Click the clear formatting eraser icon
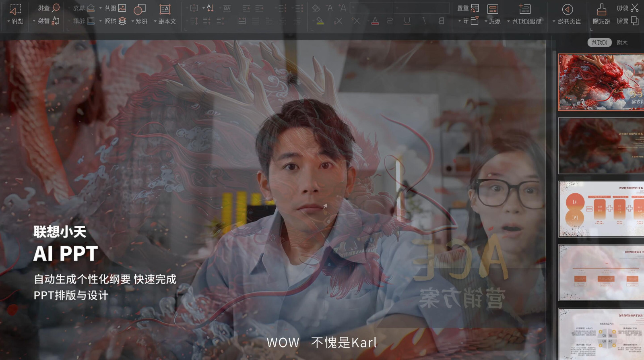 click(316, 8)
